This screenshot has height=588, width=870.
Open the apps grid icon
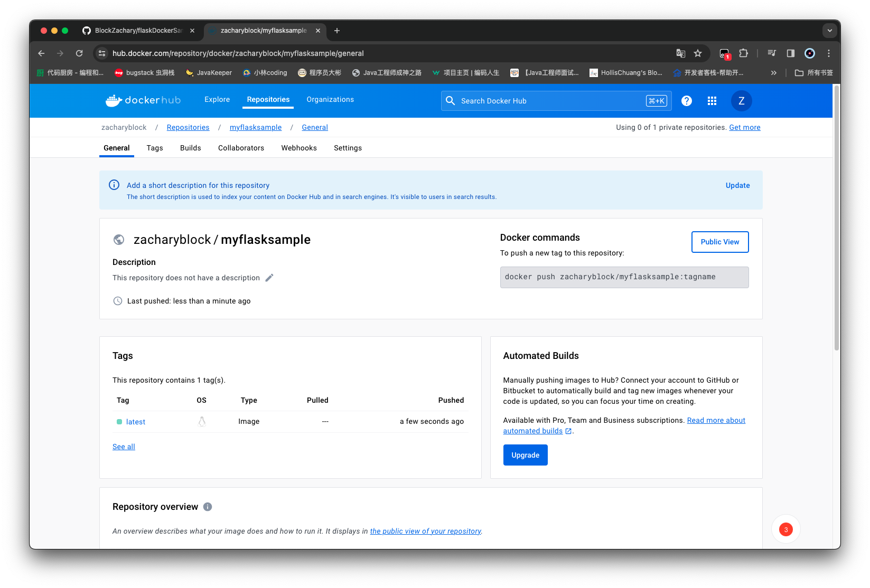click(x=712, y=101)
